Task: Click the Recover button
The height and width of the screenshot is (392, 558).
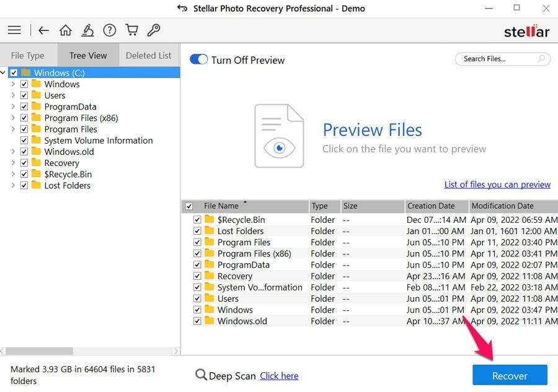Action: 510,375
